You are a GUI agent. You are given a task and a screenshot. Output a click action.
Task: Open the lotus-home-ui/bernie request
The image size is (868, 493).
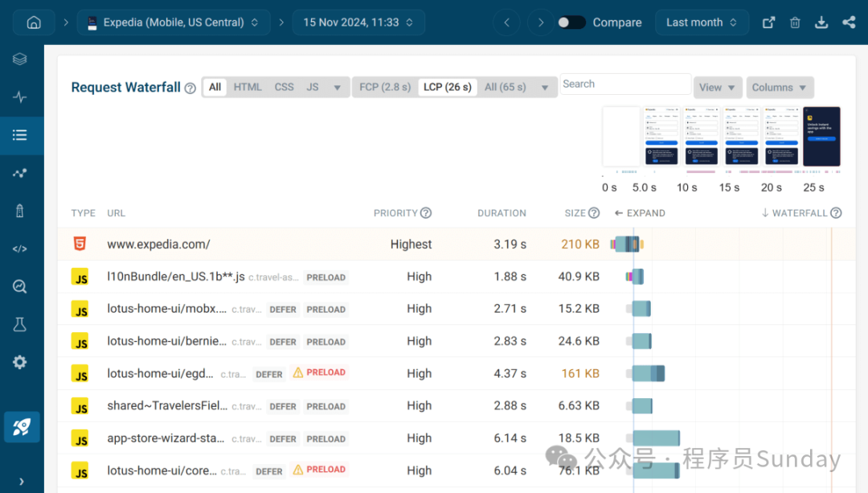pyautogui.click(x=166, y=341)
